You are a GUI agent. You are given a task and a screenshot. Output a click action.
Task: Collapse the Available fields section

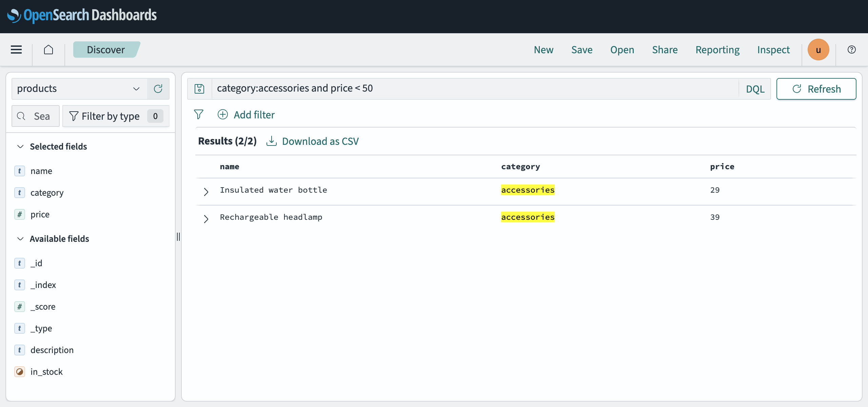[21, 239]
